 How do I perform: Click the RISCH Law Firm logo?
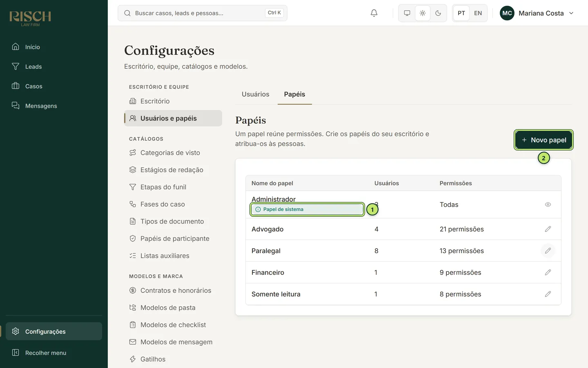[x=30, y=18]
